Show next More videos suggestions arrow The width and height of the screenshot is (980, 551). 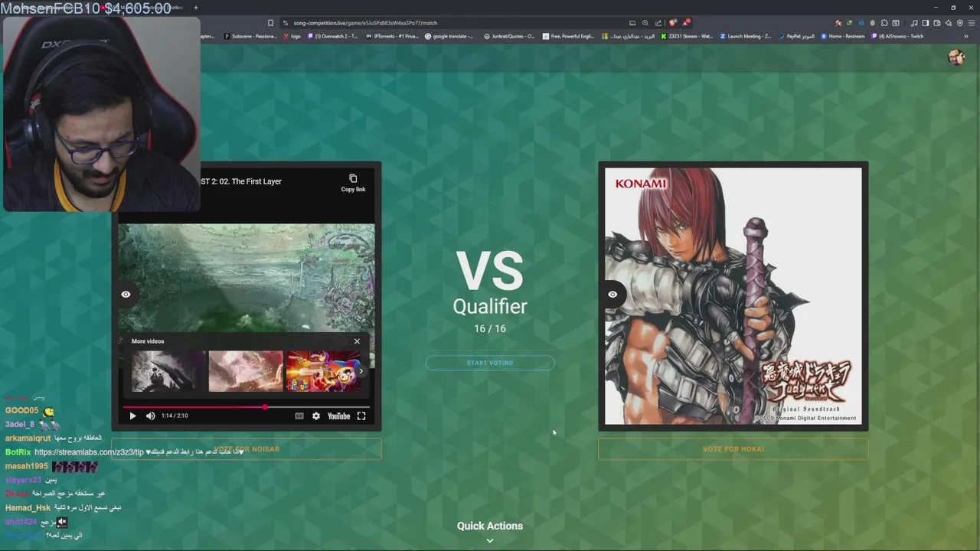[361, 371]
